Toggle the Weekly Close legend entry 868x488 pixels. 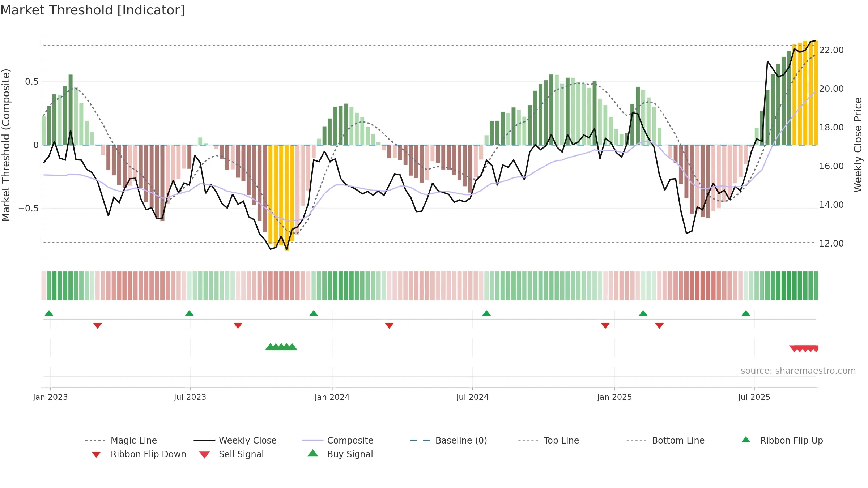coord(235,440)
